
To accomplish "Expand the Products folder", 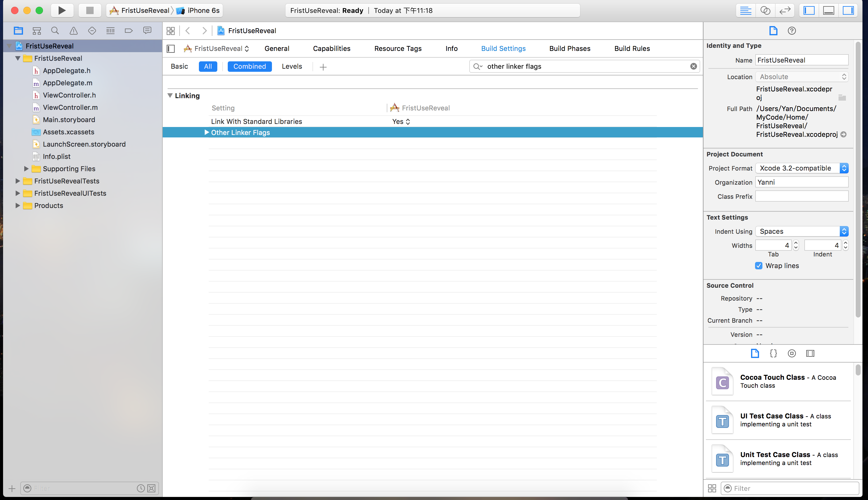I will pos(17,205).
